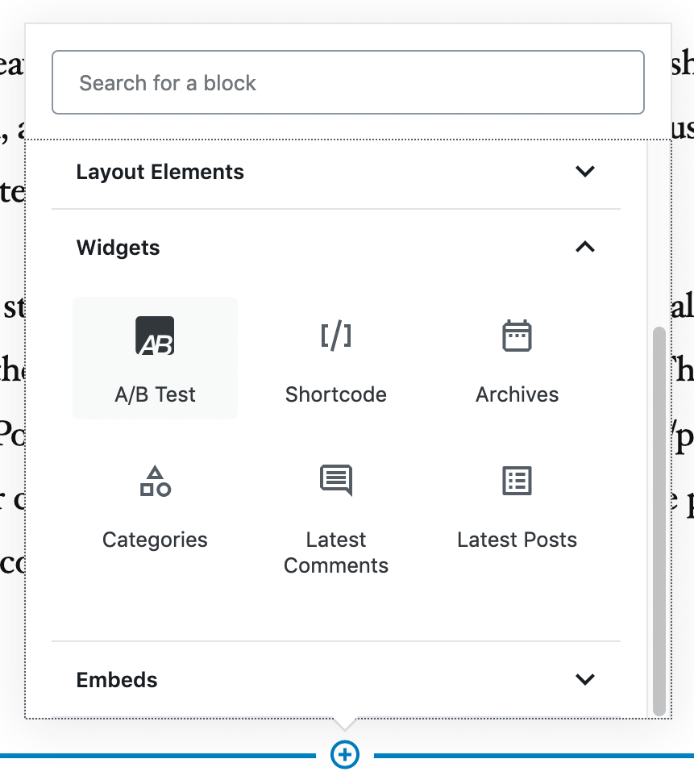Screen dimensions: 694x784
Task: Select the A/B Test block icon
Action: click(x=155, y=336)
